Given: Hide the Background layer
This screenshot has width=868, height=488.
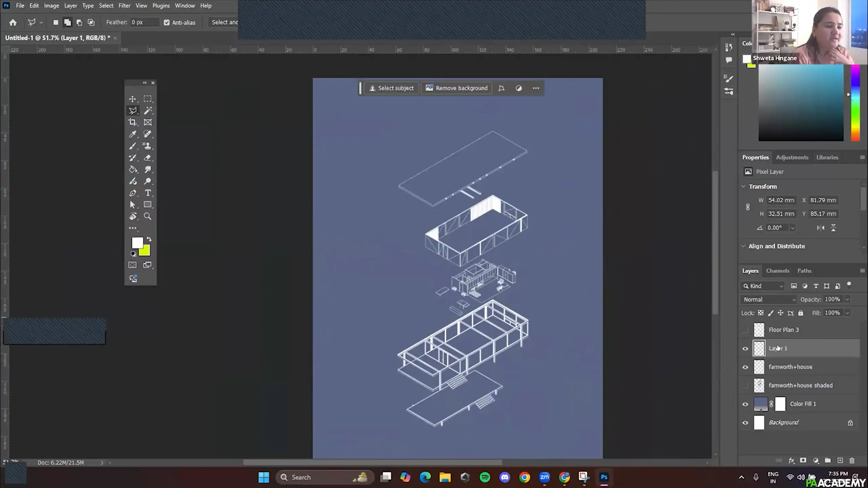Looking at the screenshot, I should point(745,423).
